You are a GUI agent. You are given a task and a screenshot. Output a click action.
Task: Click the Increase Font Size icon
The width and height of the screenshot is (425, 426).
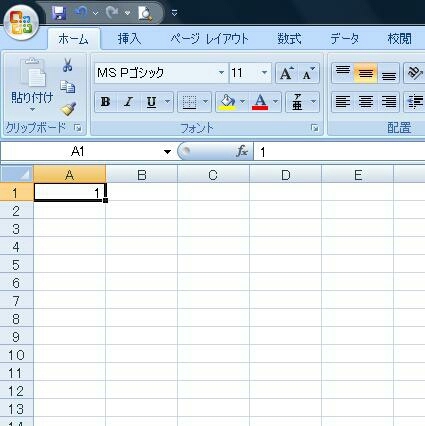(x=287, y=73)
